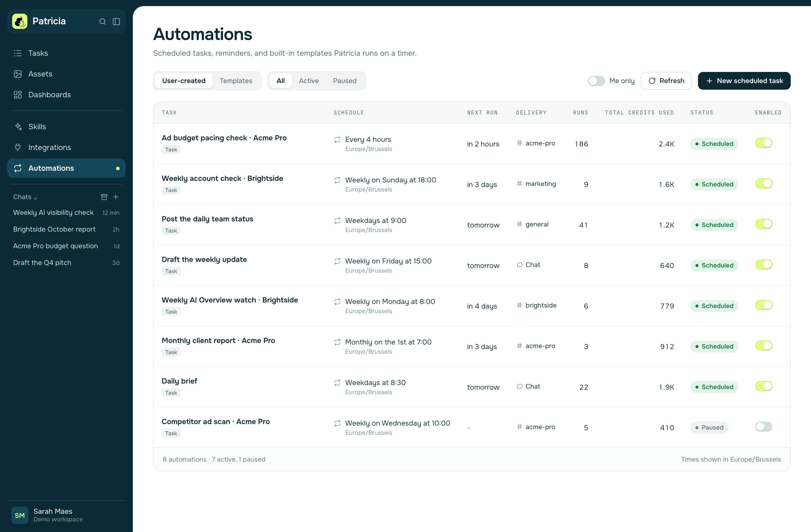Screen dimensions: 811x532
Task: Click the Next Run column header
Action: (x=482, y=113)
